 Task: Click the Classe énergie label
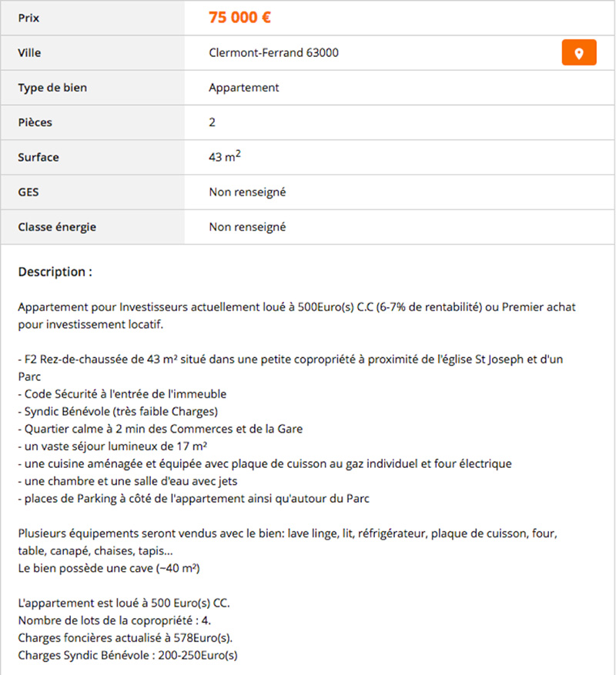(x=57, y=227)
